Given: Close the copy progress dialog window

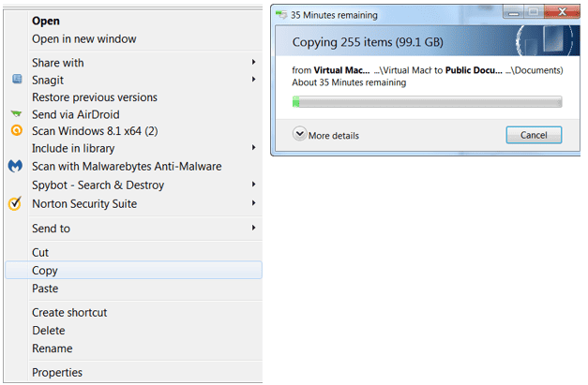Looking at the screenshot, I should click(x=556, y=15).
